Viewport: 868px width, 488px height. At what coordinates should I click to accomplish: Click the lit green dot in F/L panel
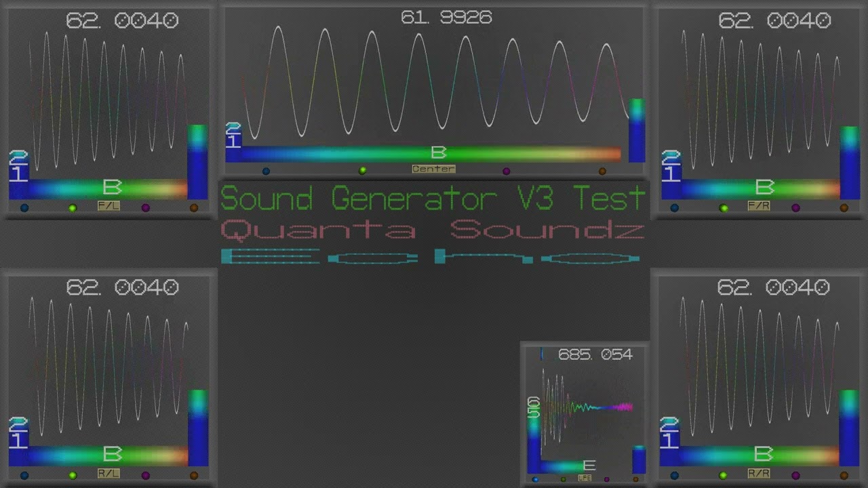click(x=73, y=208)
